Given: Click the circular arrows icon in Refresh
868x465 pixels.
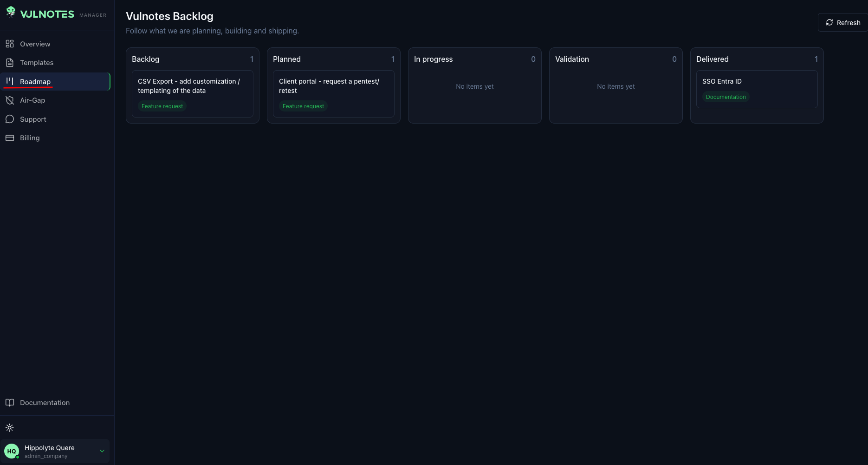Looking at the screenshot, I should 829,22.
